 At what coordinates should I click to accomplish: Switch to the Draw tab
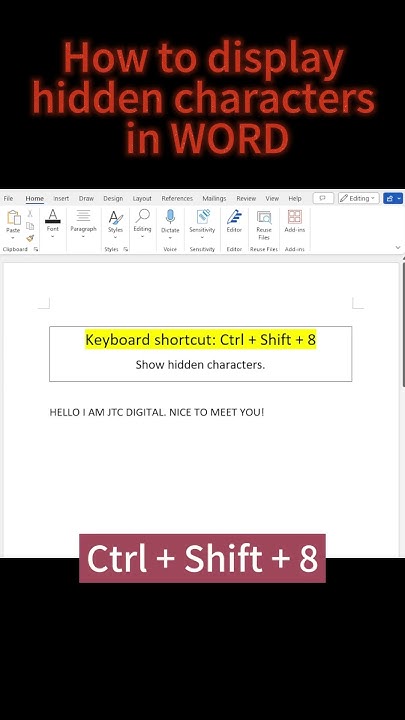tap(86, 198)
